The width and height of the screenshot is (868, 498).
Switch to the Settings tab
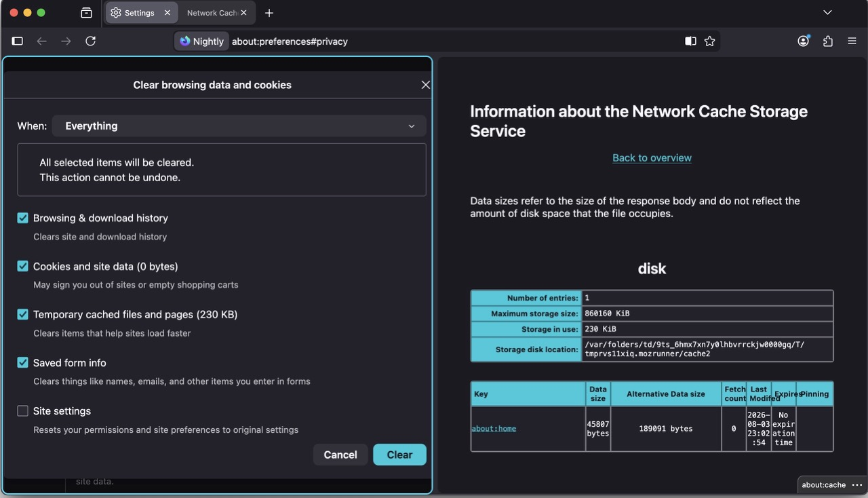(x=142, y=13)
